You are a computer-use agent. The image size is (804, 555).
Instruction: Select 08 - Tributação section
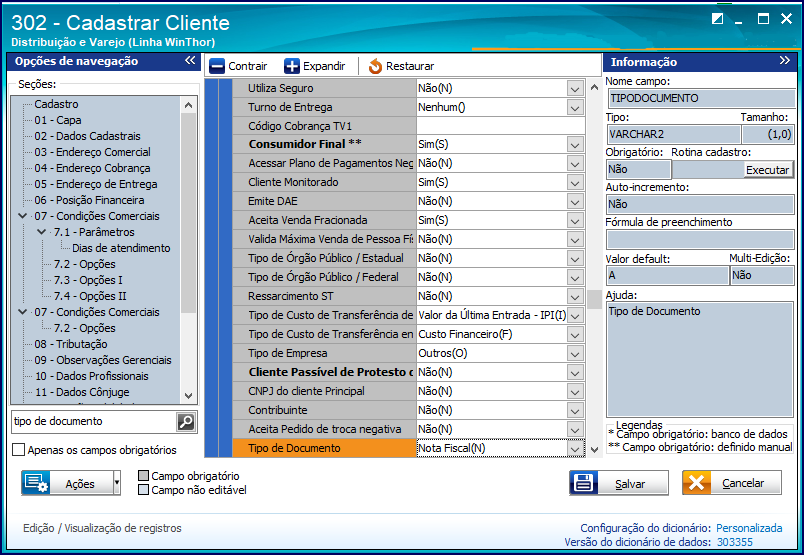click(71, 344)
